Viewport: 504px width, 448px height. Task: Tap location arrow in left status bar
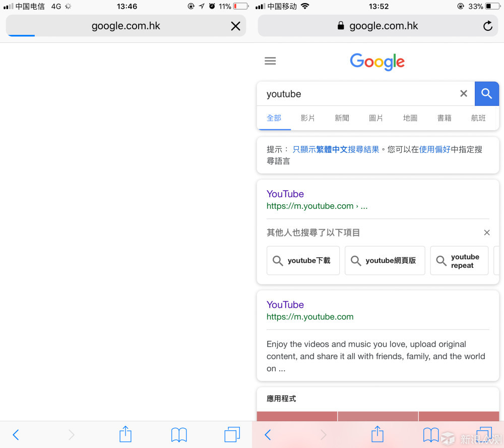(202, 6)
